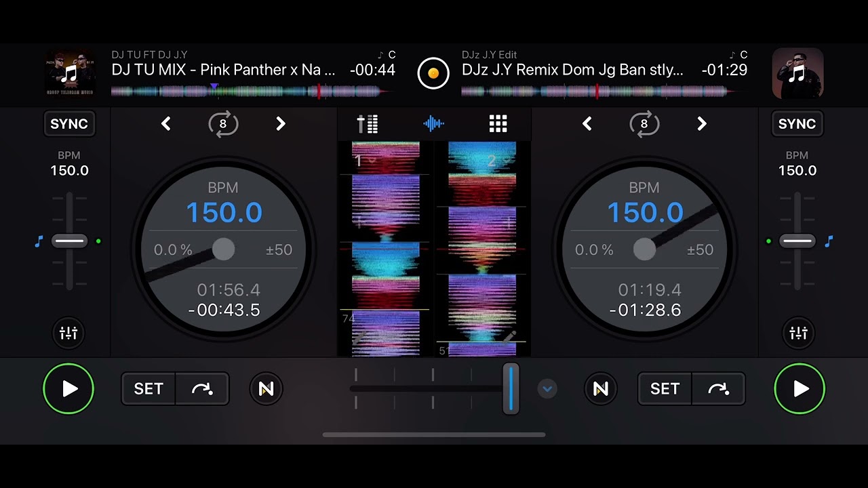Tap left deck pitch percent 0.0 %
The image size is (868, 488).
point(173,250)
